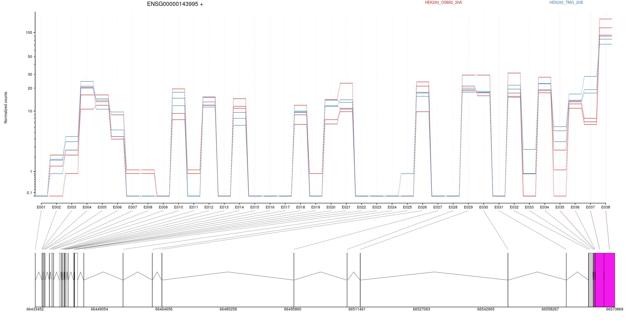Click exon label E016

pyautogui.click(x=270, y=207)
